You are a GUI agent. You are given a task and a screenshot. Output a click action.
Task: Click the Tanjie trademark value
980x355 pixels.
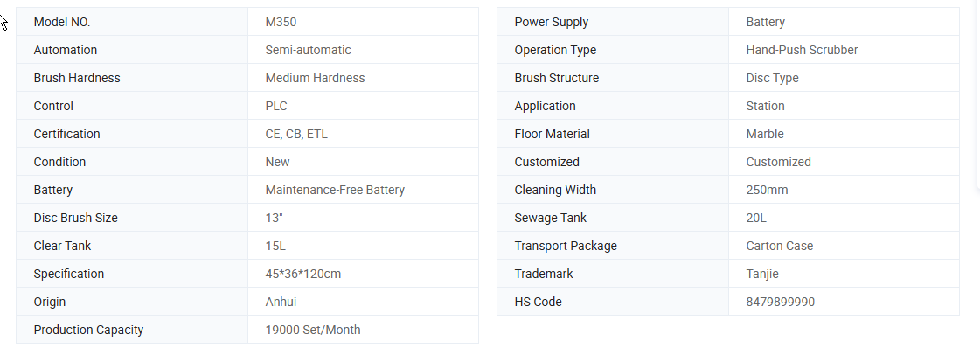point(762,274)
